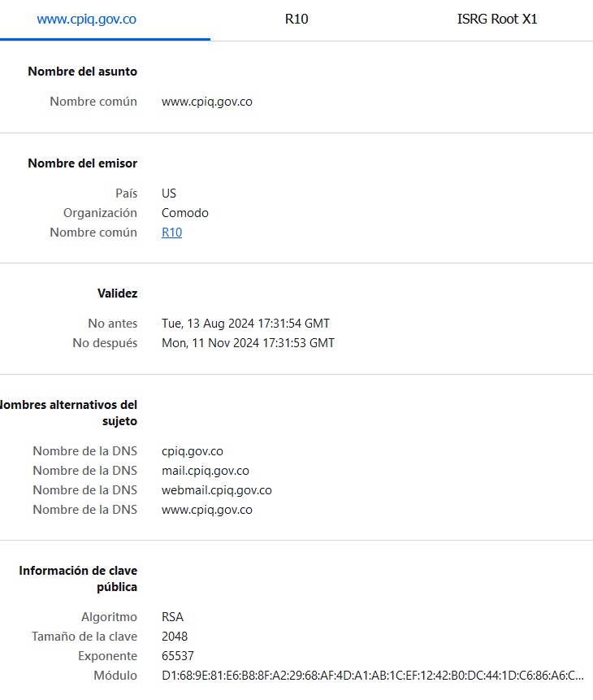Switch to the R10 certificate tab

296,20
